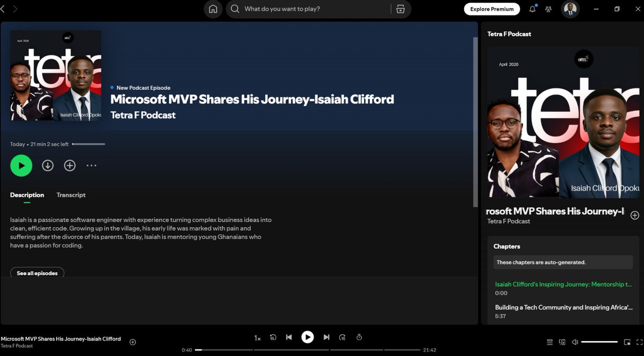Screen dimensions: 644x356
Task: Click the search magnifier icon
Action: pos(235,9)
